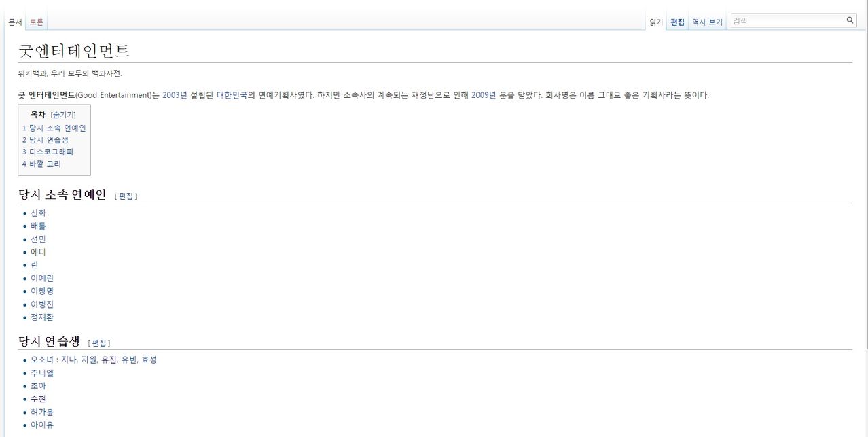
Task: Open the 주니엘 article link
Action: pos(42,373)
